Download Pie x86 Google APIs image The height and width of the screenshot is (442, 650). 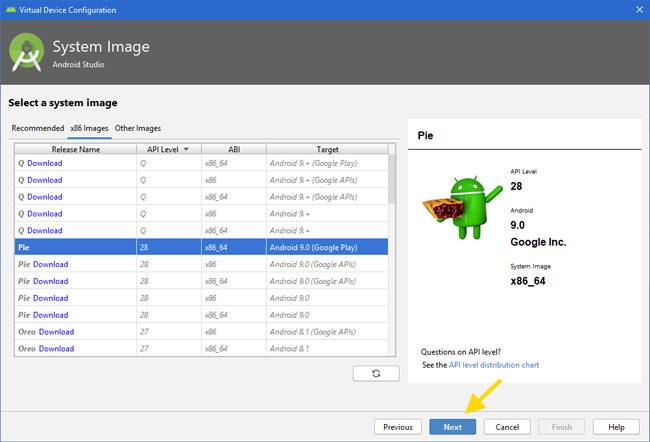pyautogui.click(x=51, y=264)
